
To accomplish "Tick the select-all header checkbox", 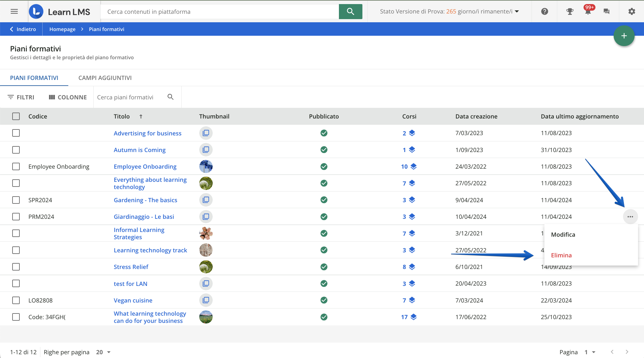I will click(16, 116).
